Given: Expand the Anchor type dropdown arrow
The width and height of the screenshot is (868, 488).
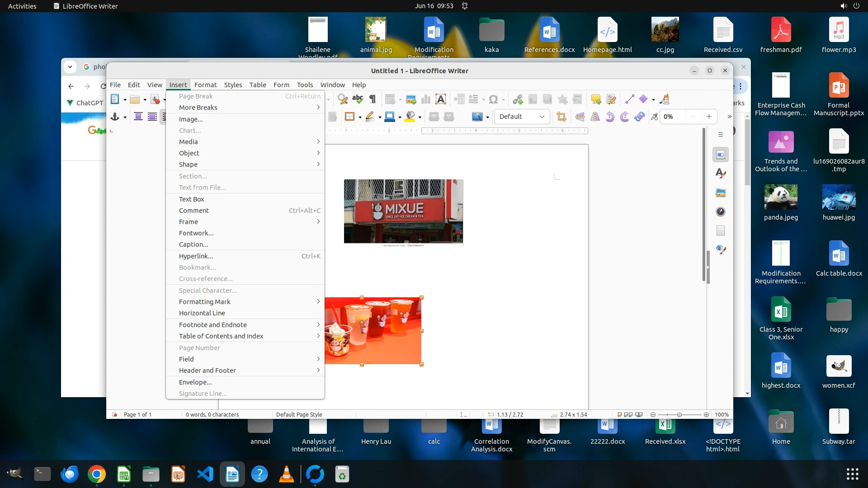Looking at the screenshot, I should coord(125,117).
